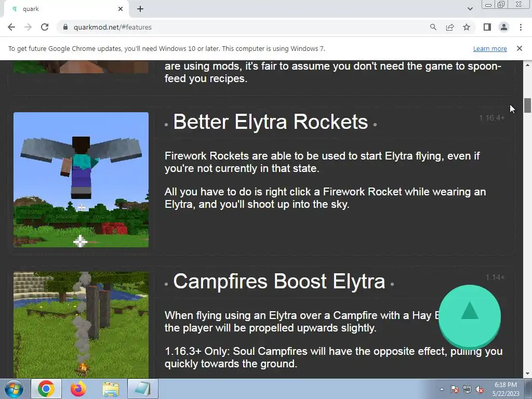The height and width of the screenshot is (399, 532).
Task: Close the quark tab
Action: (121, 9)
